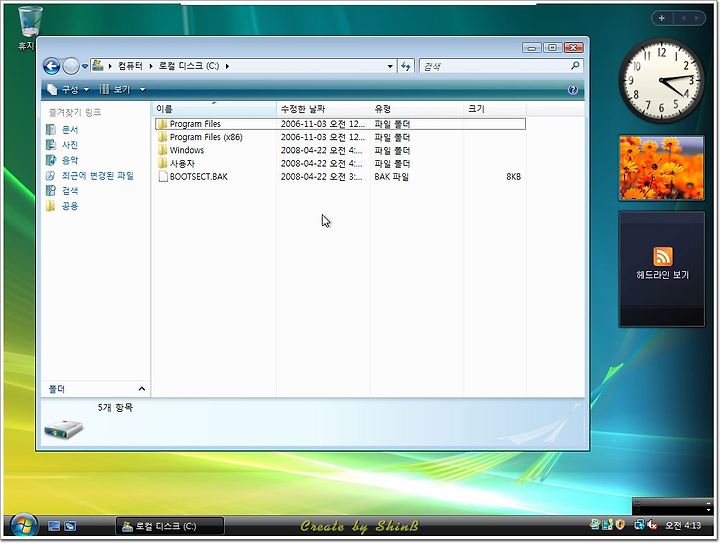The height and width of the screenshot is (543, 720).
Task: Open the Windows Start orb
Action: point(23,526)
